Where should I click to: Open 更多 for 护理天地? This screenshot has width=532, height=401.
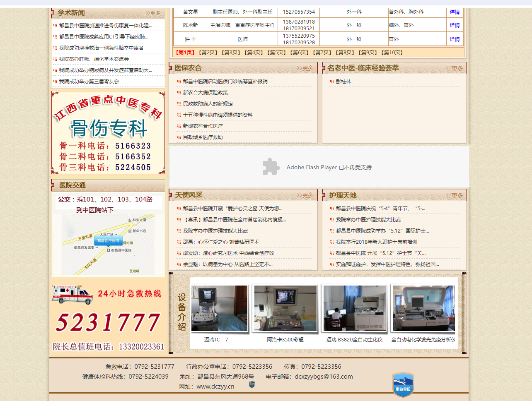455,195
